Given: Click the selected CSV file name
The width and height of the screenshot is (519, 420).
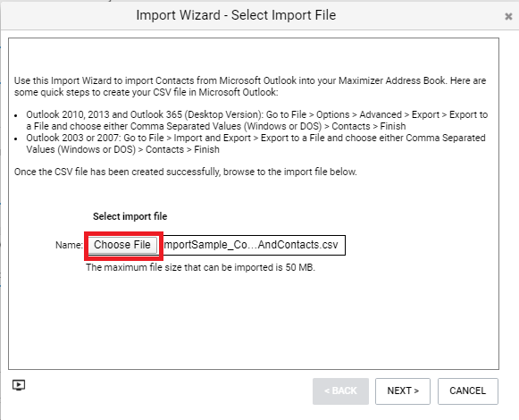Looking at the screenshot, I should (251, 245).
